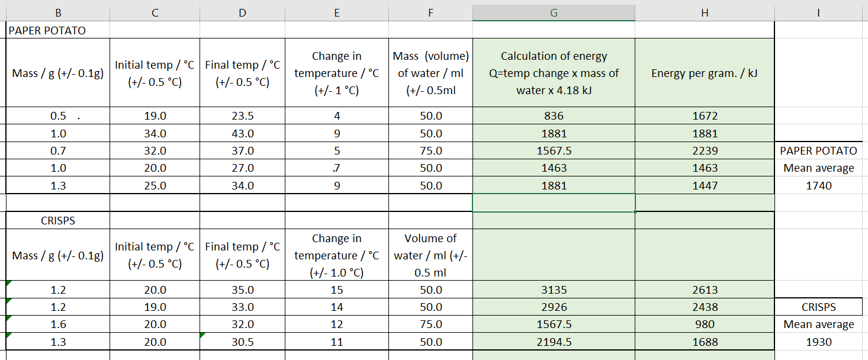This screenshot has height=360, width=868.
Task: Select column G header
Action: [554, 13]
